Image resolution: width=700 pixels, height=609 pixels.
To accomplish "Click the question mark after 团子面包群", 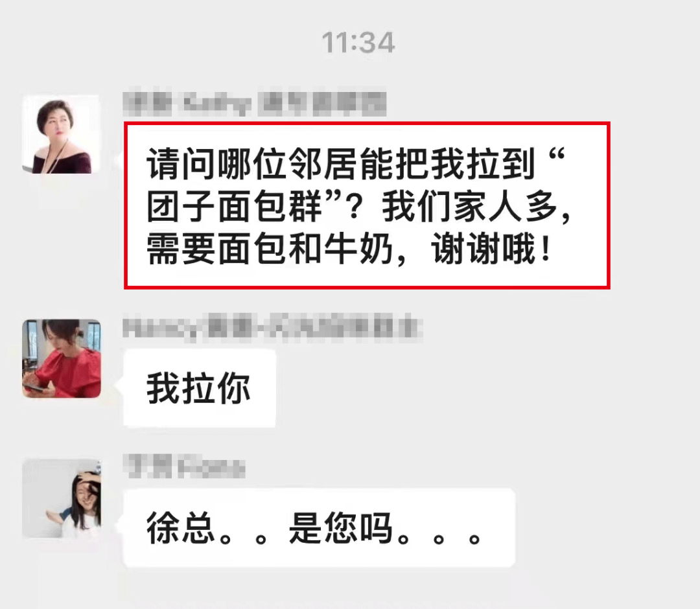I will [x=355, y=207].
